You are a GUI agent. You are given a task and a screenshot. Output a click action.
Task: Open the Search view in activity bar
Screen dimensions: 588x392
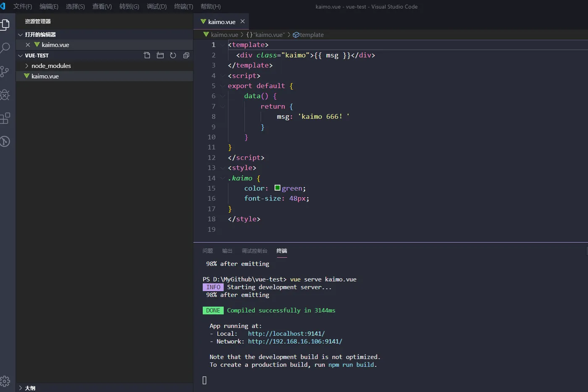tap(5, 48)
